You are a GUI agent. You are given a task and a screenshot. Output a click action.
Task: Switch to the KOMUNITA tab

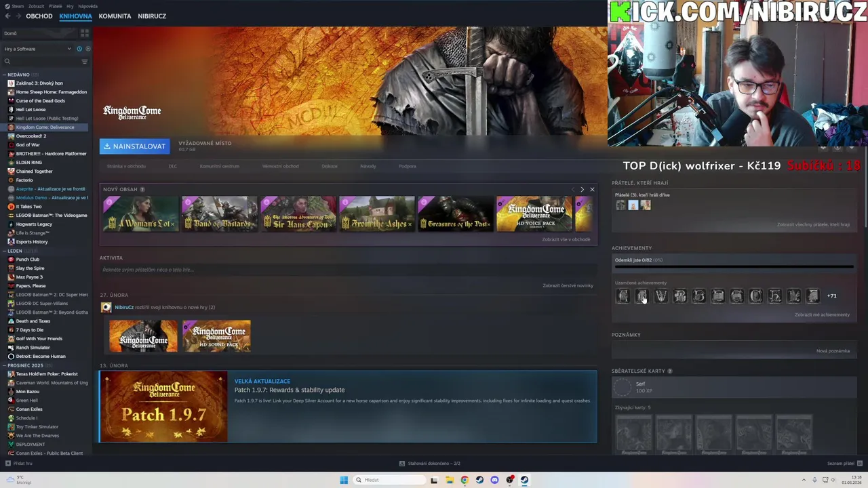click(115, 16)
